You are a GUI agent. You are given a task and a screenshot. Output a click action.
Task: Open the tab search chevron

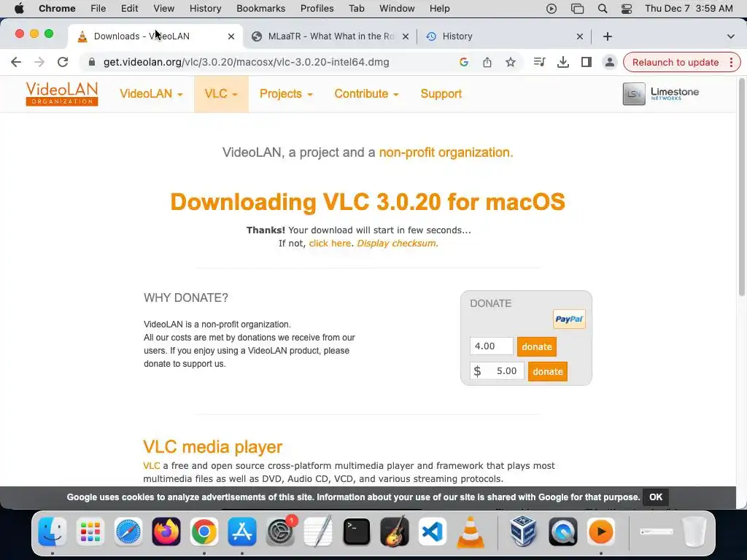[x=730, y=36]
